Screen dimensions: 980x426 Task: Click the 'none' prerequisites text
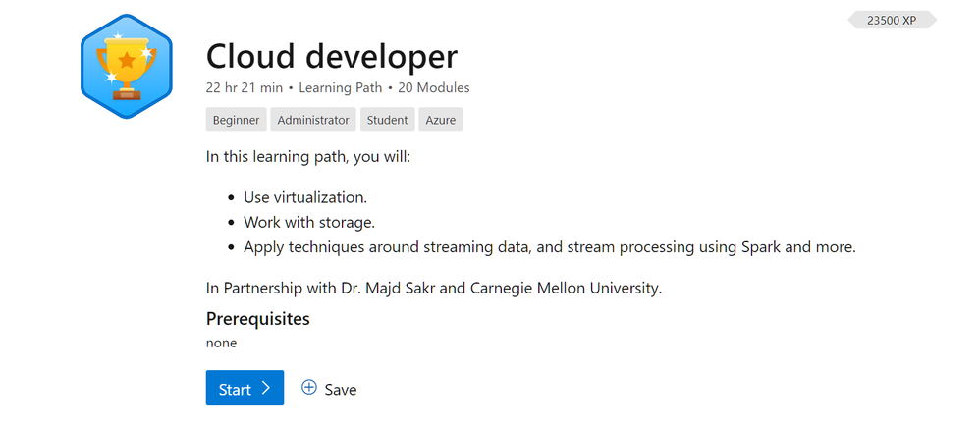coord(221,343)
